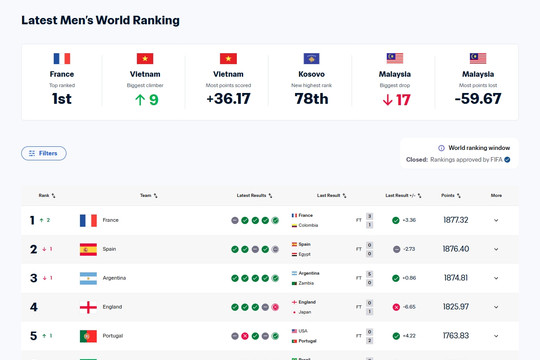
Task: Click the France flag in rank 1 row
Action: [88, 220]
